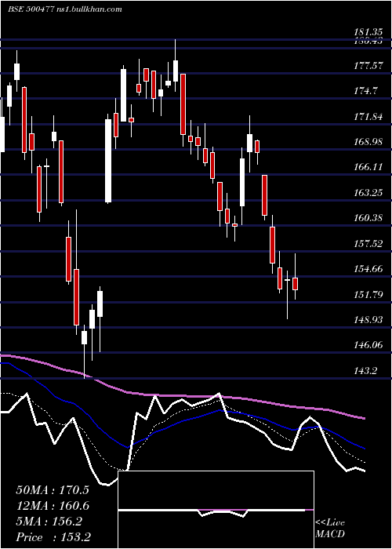Viewport: 392px width, 549px height.
Task: Click the 148.93 price axis label
Action: 368,319
